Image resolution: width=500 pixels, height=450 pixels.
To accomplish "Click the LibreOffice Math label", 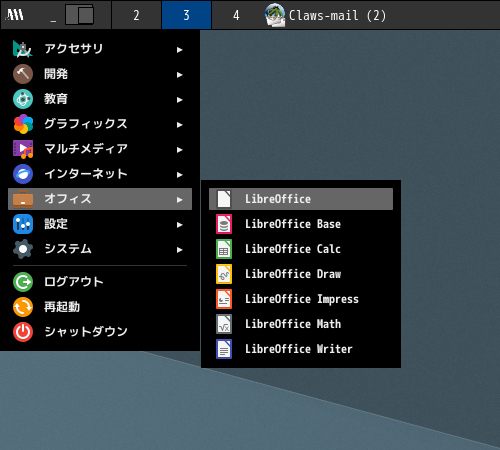I will coord(293,324).
